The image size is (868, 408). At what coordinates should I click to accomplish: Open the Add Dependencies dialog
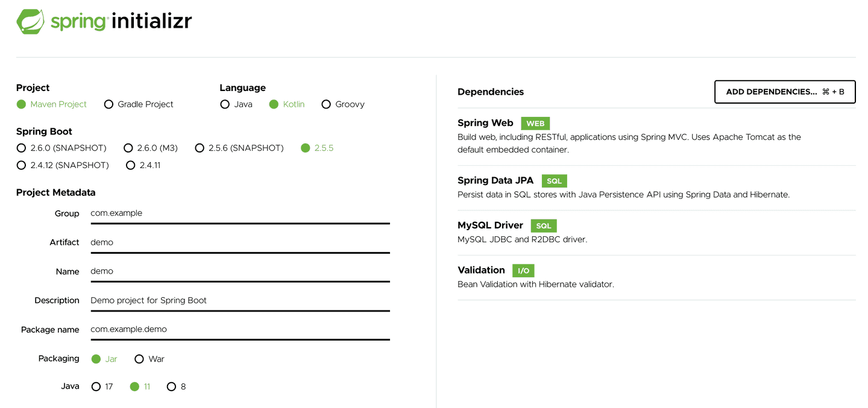[785, 92]
